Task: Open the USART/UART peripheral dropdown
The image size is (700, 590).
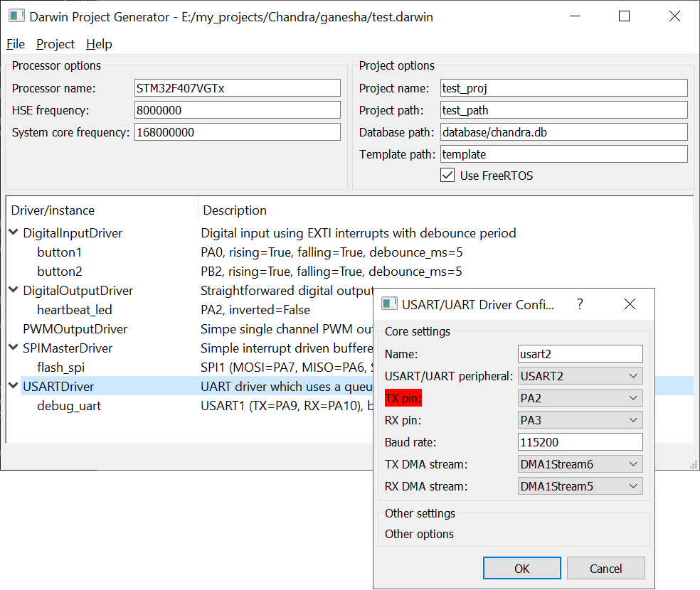Action: pos(580,376)
